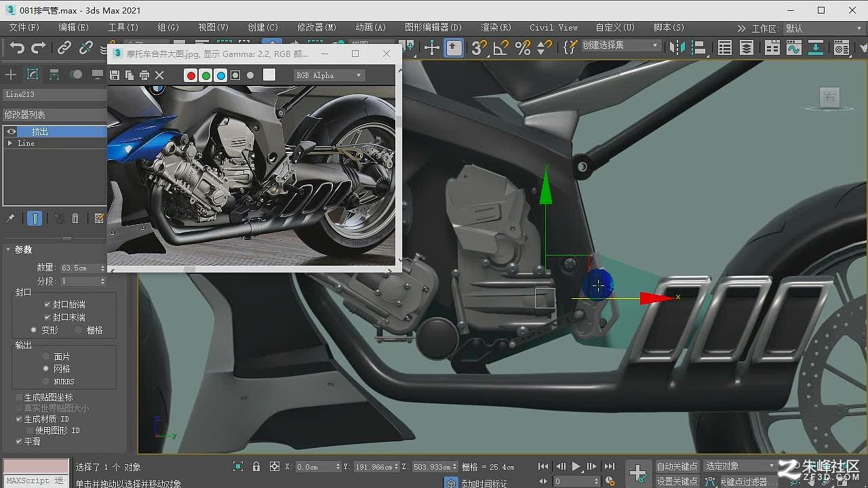The width and height of the screenshot is (868, 488).
Task: Toggle the red channel in image viewer
Action: [x=191, y=75]
